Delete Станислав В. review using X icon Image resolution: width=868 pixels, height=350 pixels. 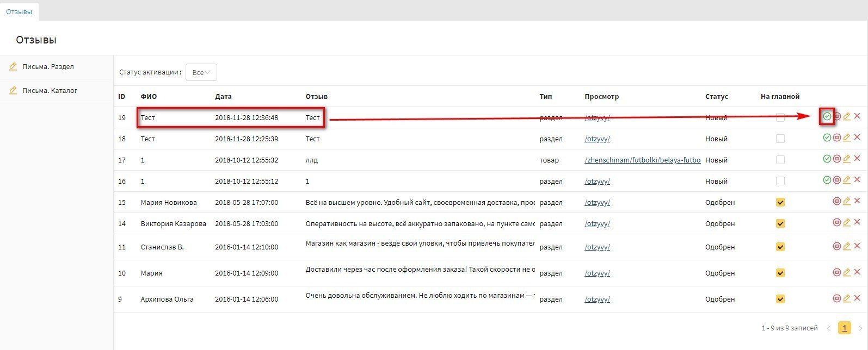[857, 246]
